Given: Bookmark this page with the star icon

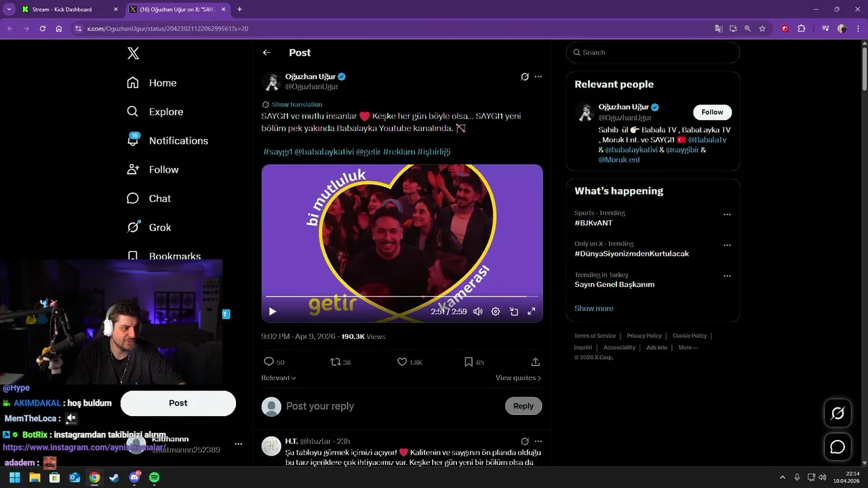Looking at the screenshot, I should click(762, 28).
